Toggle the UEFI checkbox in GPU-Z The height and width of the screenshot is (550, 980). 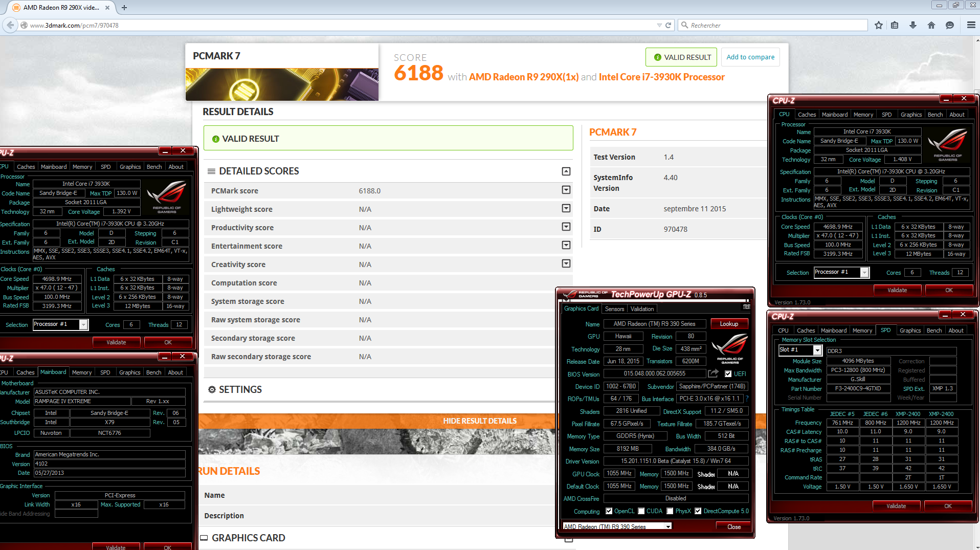coord(728,374)
